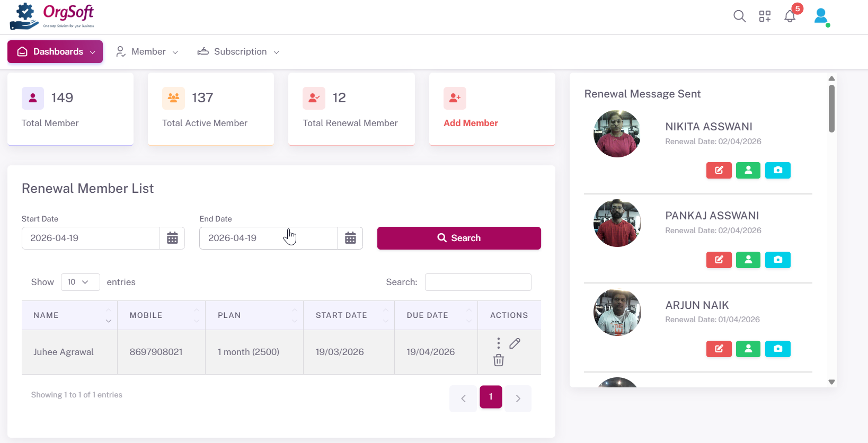868x443 pixels.
Task: Click the Total Renewal Member card icon
Action: point(314,98)
